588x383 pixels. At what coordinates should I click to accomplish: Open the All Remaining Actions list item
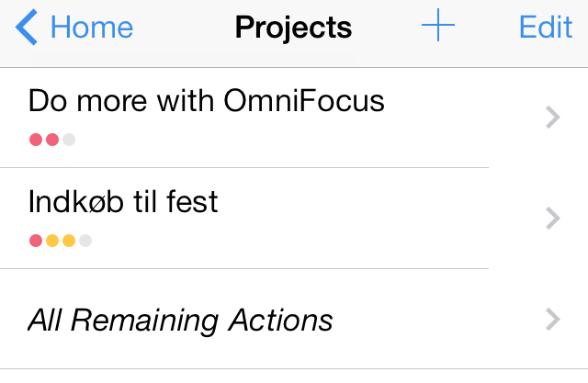180,320
